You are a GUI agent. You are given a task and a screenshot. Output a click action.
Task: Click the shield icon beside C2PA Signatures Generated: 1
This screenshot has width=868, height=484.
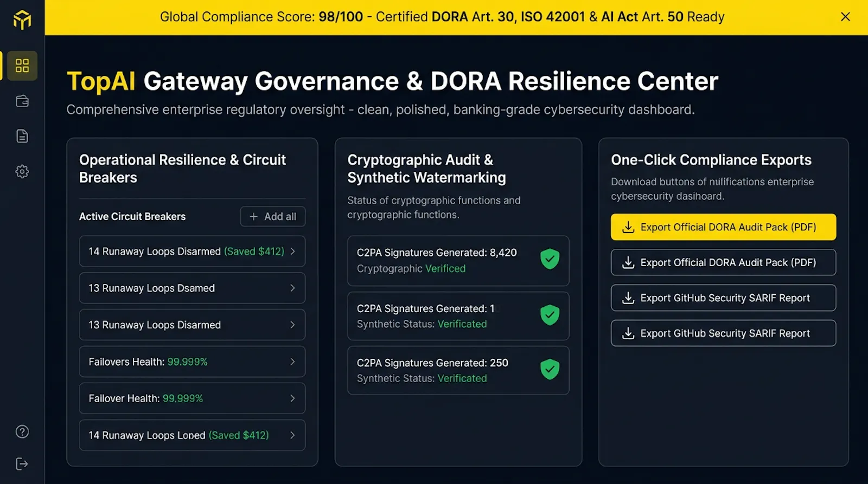550,315
